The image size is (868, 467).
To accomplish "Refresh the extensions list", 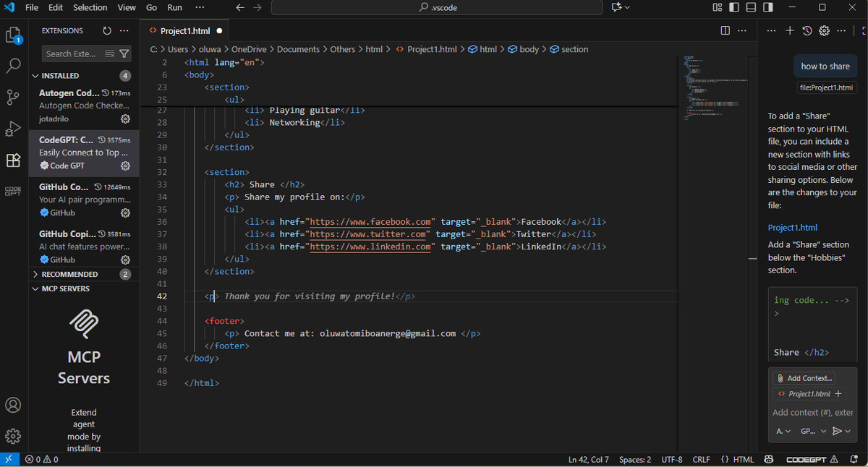I will point(107,31).
